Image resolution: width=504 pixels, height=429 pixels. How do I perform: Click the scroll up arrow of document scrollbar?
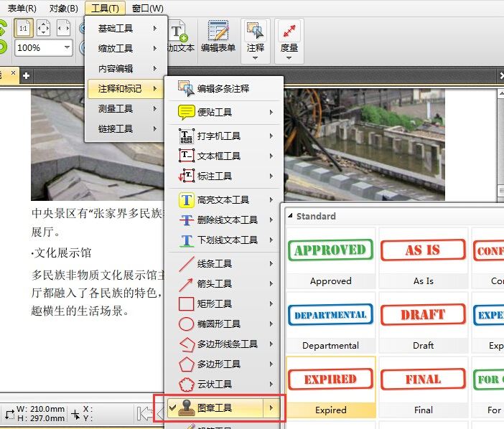pos(501,94)
